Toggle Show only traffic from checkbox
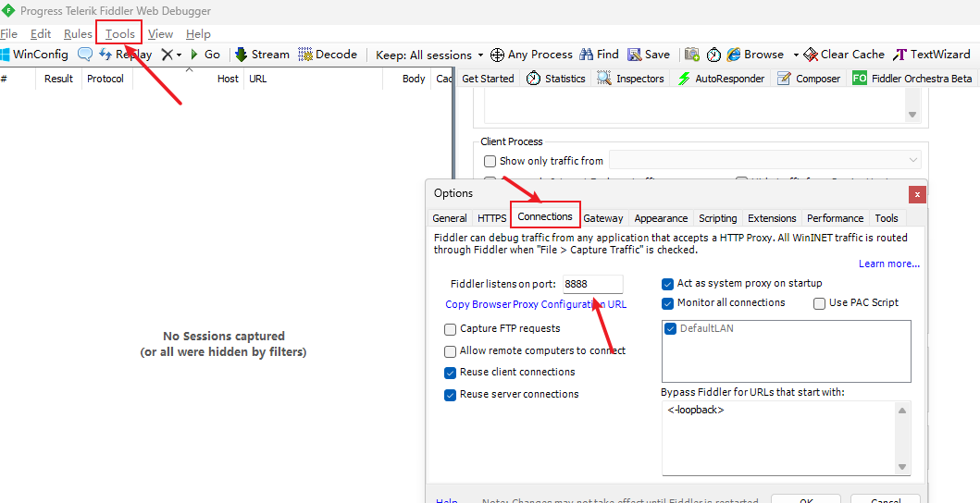Viewport: 980px width, 503px height. click(x=490, y=161)
